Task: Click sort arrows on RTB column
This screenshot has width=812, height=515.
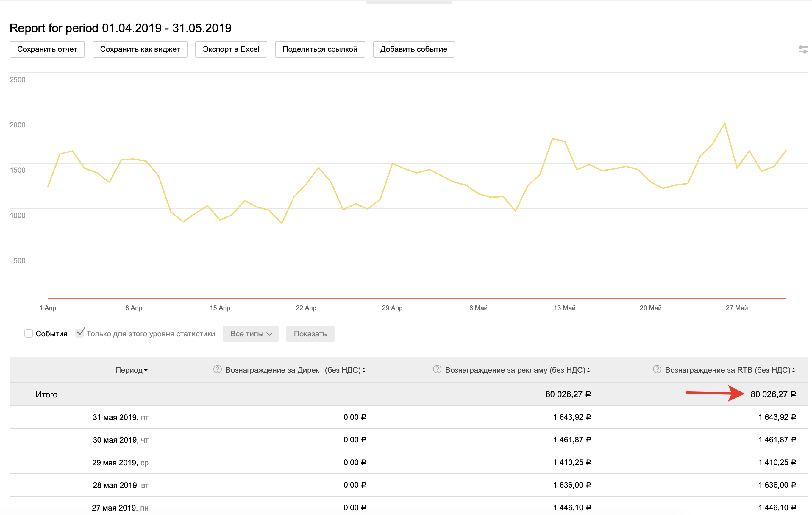Action: (794, 370)
